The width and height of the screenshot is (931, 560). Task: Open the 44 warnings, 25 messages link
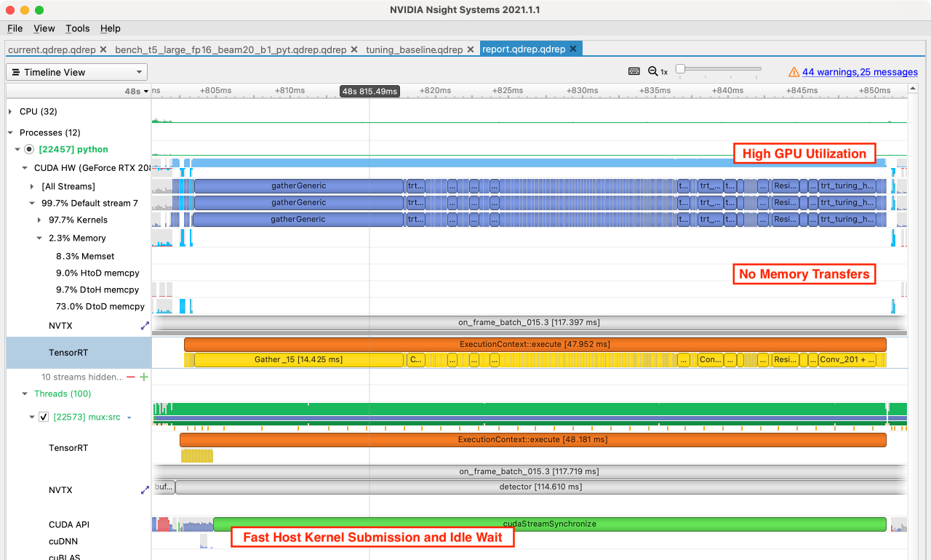point(860,72)
